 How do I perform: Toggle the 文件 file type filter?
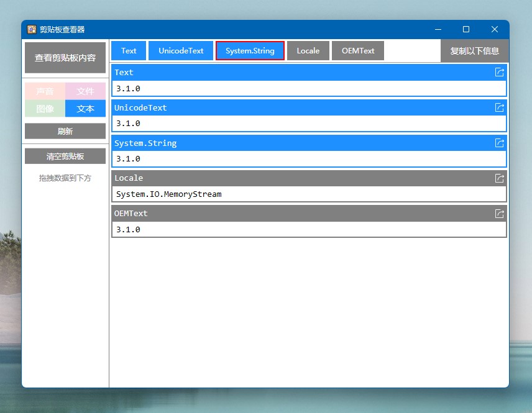86,91
